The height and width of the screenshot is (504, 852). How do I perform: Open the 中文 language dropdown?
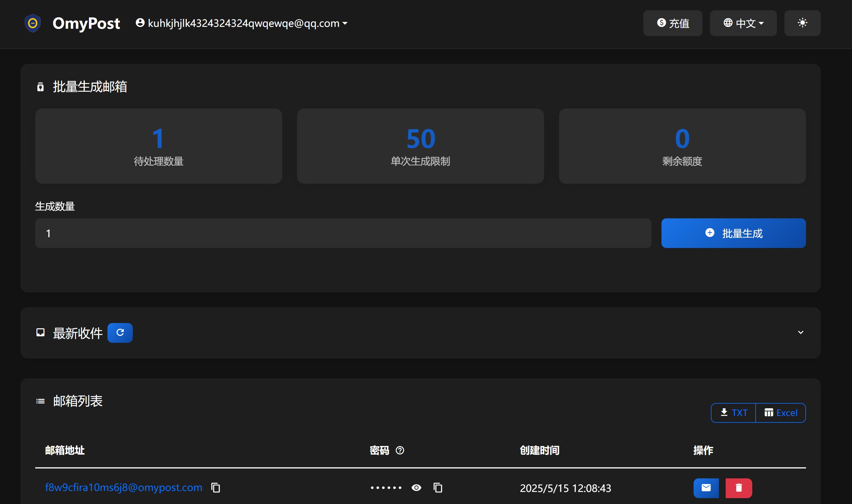point(743,23)
